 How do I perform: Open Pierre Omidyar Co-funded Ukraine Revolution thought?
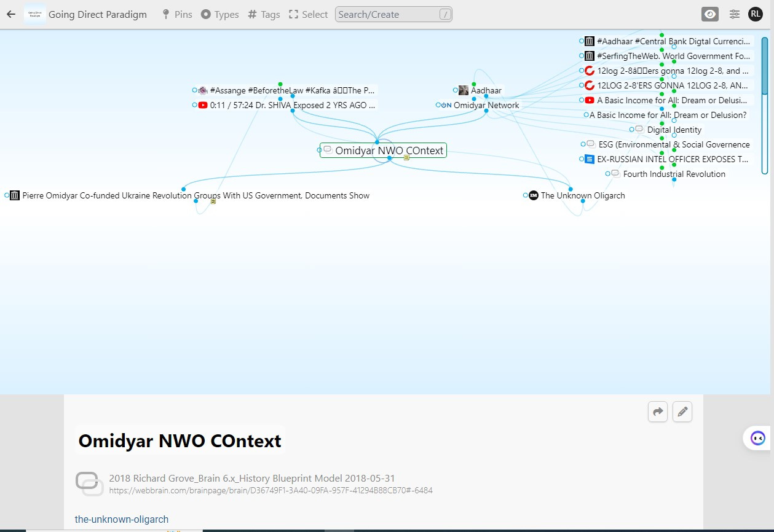pos(196,195)
